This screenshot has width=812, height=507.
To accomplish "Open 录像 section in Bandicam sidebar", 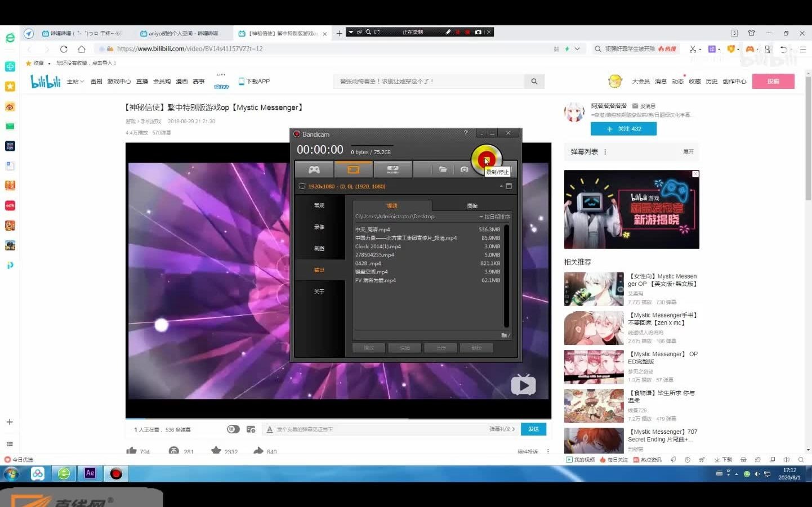I will pyautogui.click(x=319, y=227).
